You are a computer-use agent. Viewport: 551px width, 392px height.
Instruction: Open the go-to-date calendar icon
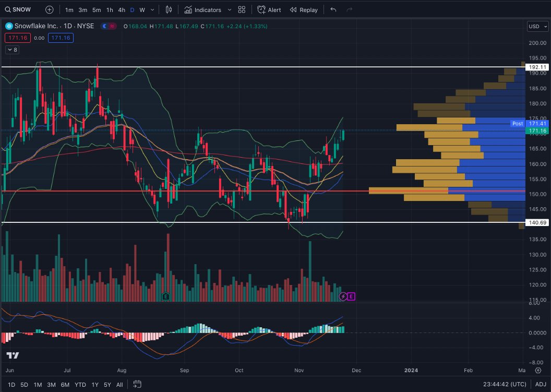(137, 384)
